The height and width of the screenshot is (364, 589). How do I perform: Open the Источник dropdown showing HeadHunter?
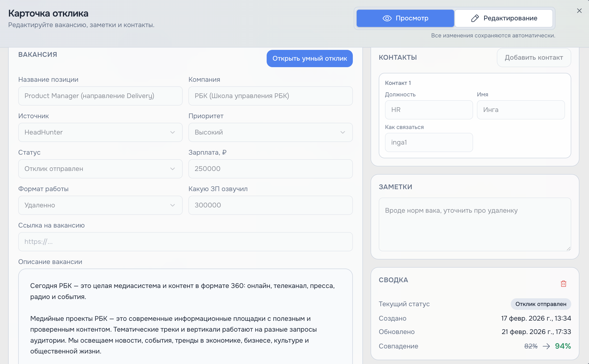tap(100, 132)
